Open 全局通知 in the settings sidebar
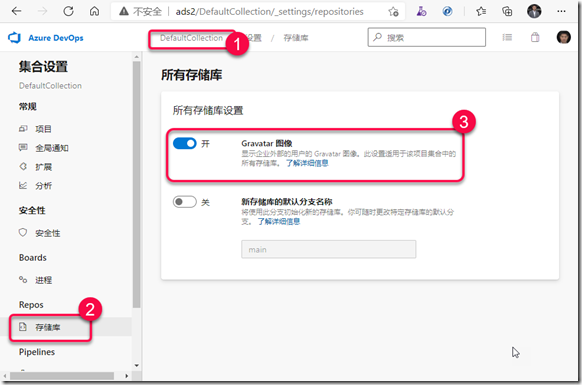 [52, 148]
